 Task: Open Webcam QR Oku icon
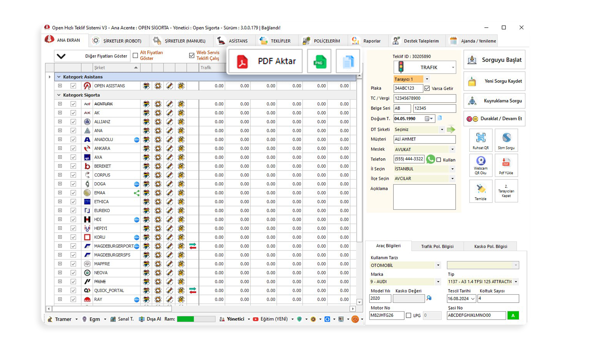(x=481, y=166)
